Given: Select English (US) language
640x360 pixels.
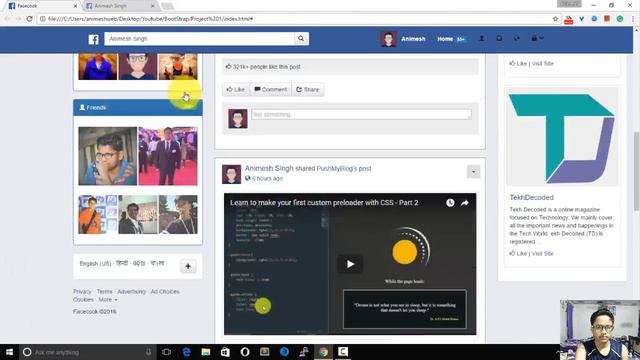Looking at the screenshot, I should (x=95, y=264).
